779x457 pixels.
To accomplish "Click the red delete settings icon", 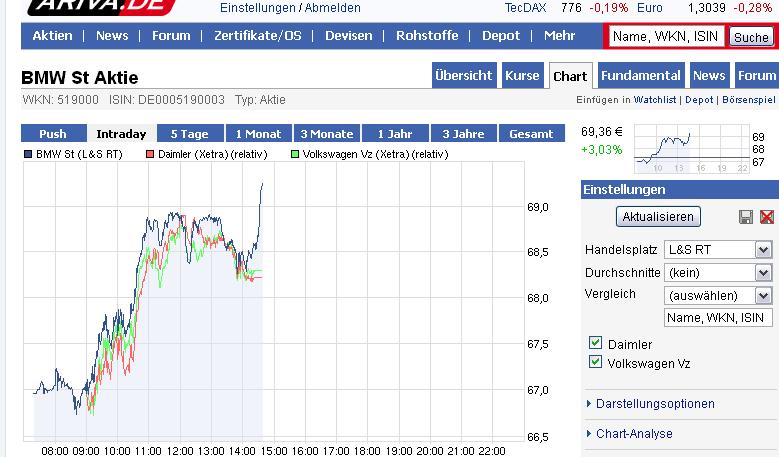I will pyautogui.click(x=767, y=217).
